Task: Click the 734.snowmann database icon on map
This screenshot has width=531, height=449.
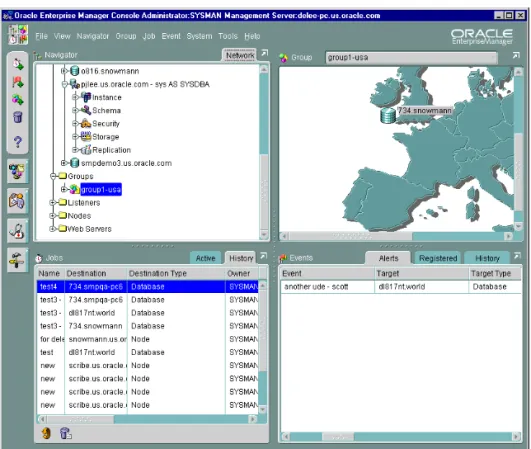Action: [x=388, y=115]
